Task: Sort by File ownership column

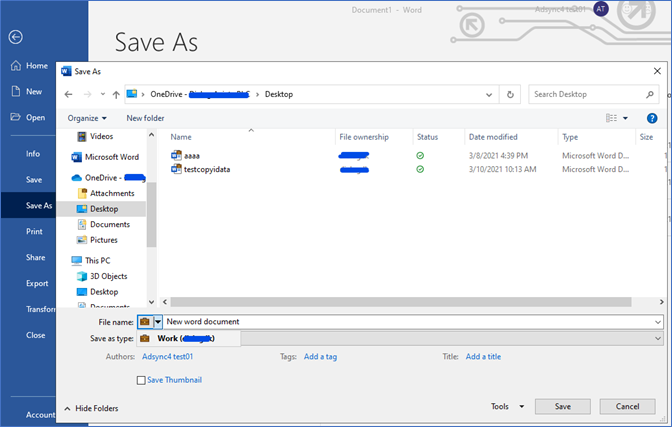Action: click(364, 137)
